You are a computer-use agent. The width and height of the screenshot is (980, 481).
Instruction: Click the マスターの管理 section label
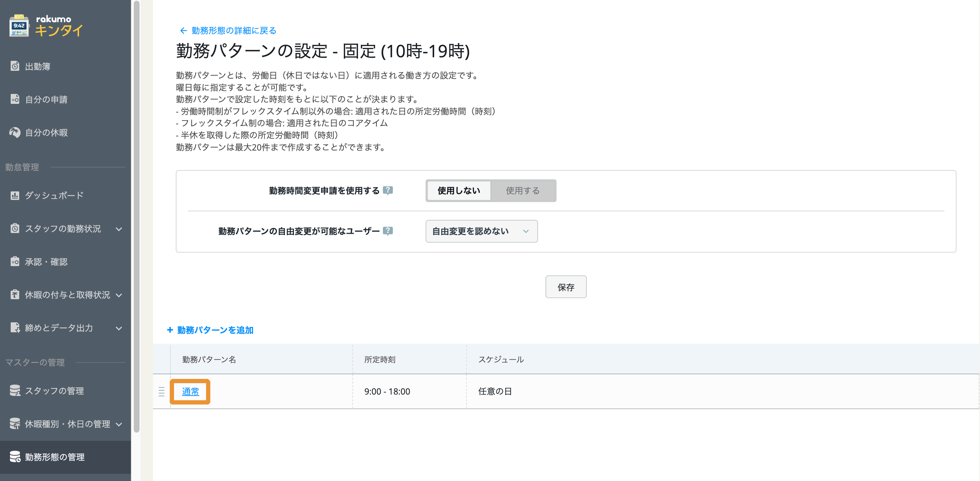click(x=35, y=363)
